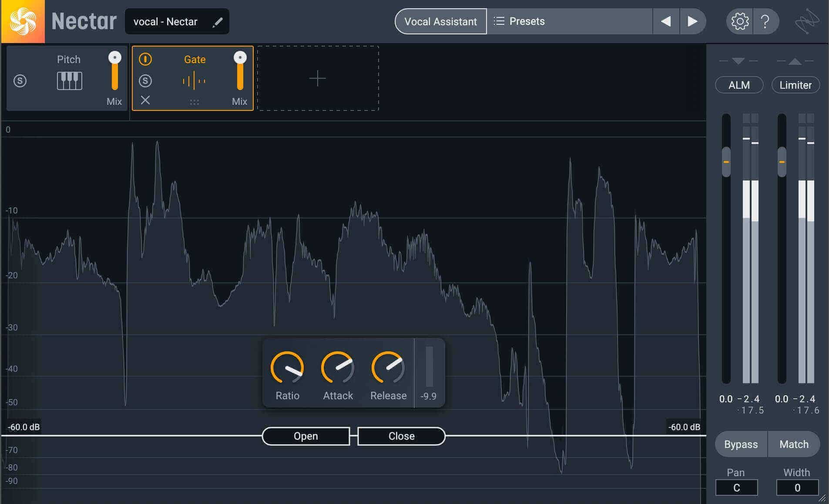Click the gain reduction meter above -9.9
Viewport: 829px width, 504px height.
(x=429, y=366)
